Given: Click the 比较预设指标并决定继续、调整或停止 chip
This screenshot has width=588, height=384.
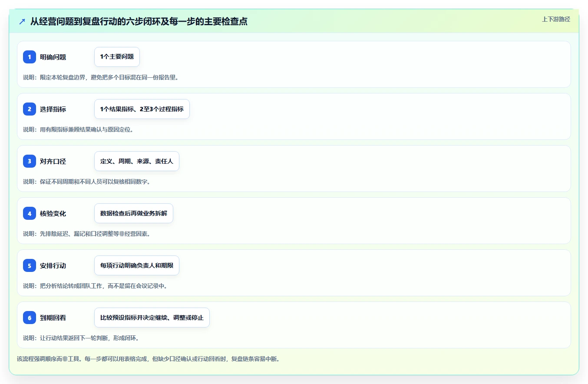Looking at the screenshot, I should pyautogui.click(x=152, y=318).
